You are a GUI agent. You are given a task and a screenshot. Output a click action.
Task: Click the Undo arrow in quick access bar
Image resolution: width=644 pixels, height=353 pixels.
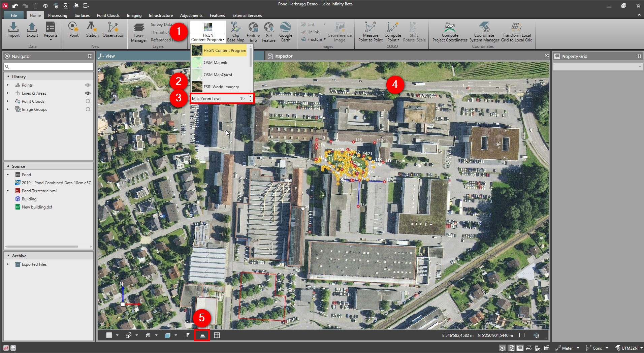pyautogui.click(x=15, y=6)
